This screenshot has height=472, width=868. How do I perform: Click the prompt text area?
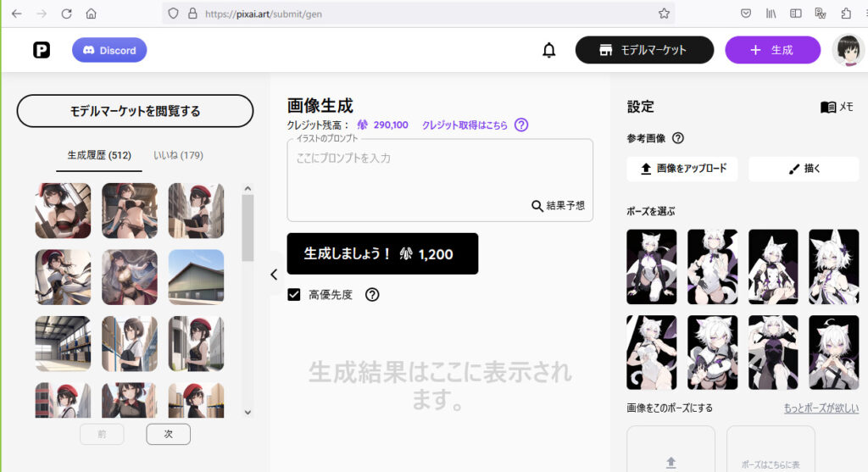tap(440, 180)
